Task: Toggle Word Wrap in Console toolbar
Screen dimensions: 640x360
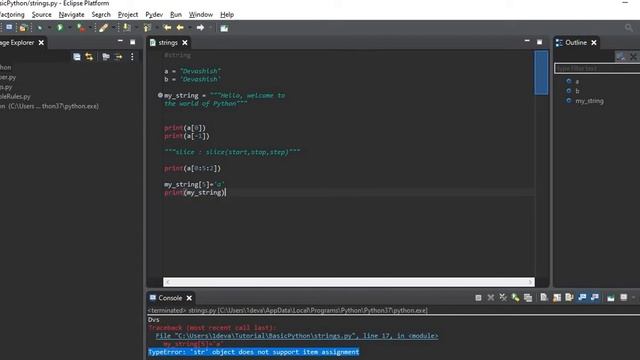Action: coord(569,298)
